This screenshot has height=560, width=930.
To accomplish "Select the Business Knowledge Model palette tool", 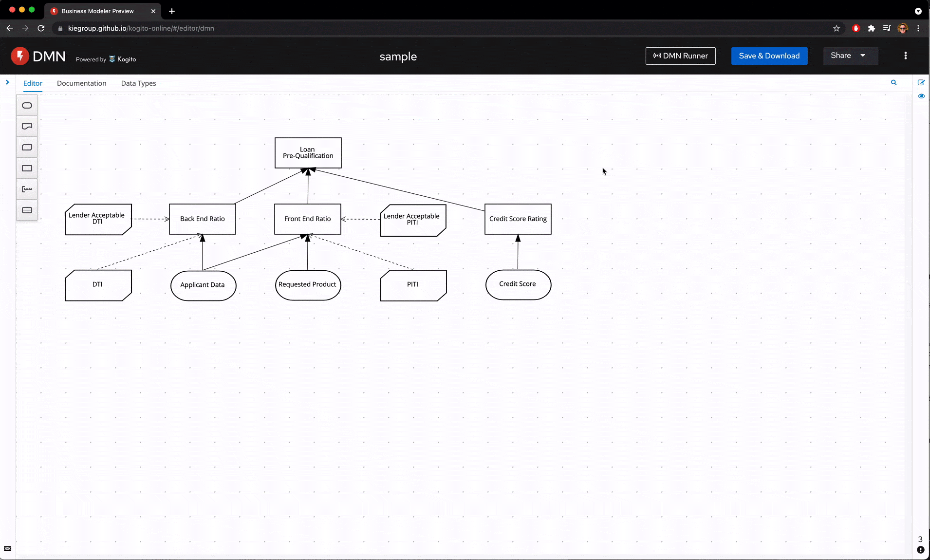I will 27,148.
